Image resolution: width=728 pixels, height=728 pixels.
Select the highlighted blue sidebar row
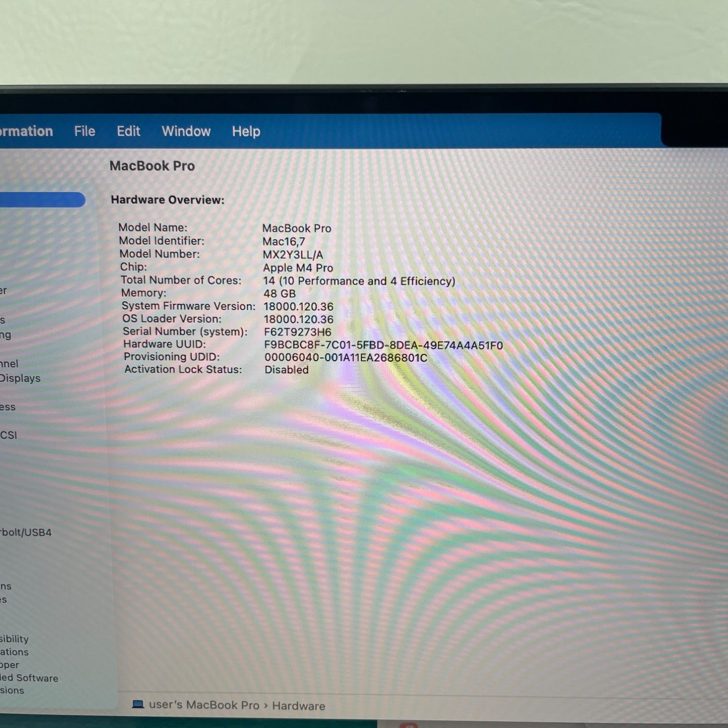pos(43,200)
